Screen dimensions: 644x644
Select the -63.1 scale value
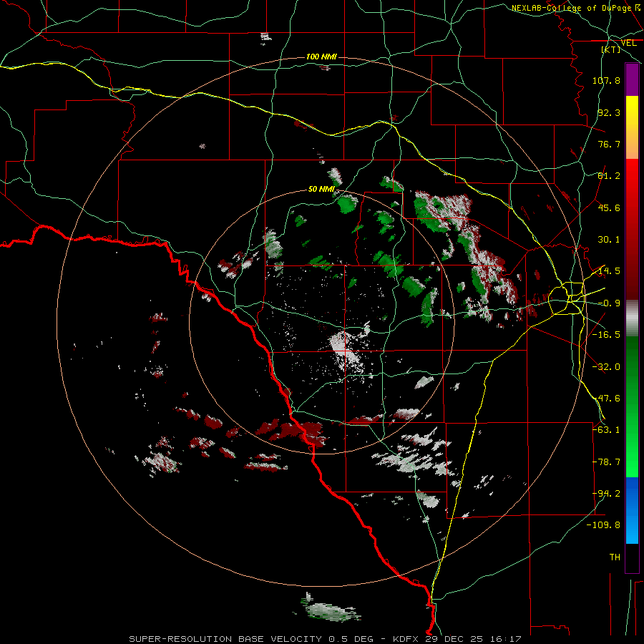coord(606,430)
